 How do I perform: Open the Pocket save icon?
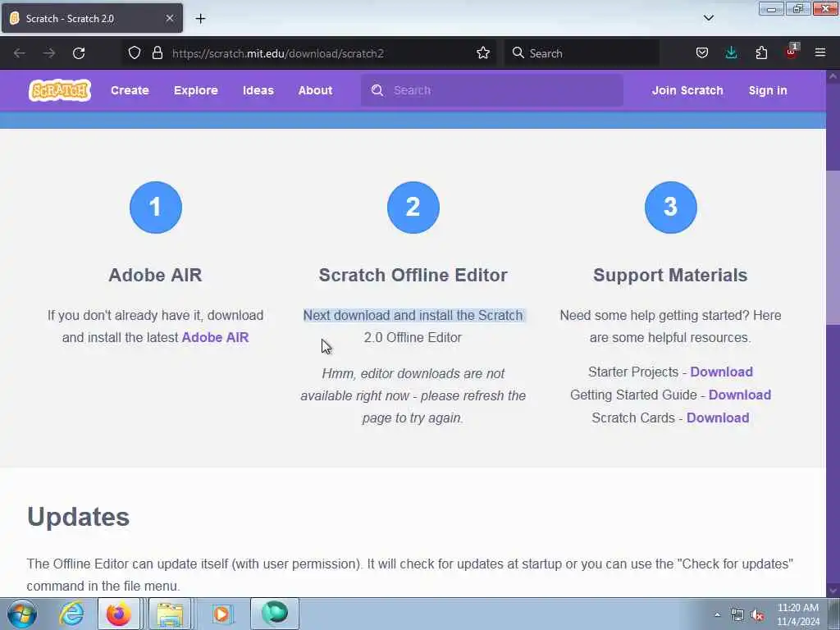point(702,53)
